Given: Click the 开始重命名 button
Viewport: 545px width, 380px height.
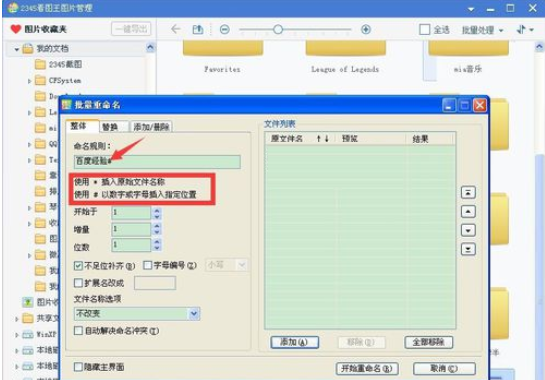Looking at the screenshot, I should [367, 369].
